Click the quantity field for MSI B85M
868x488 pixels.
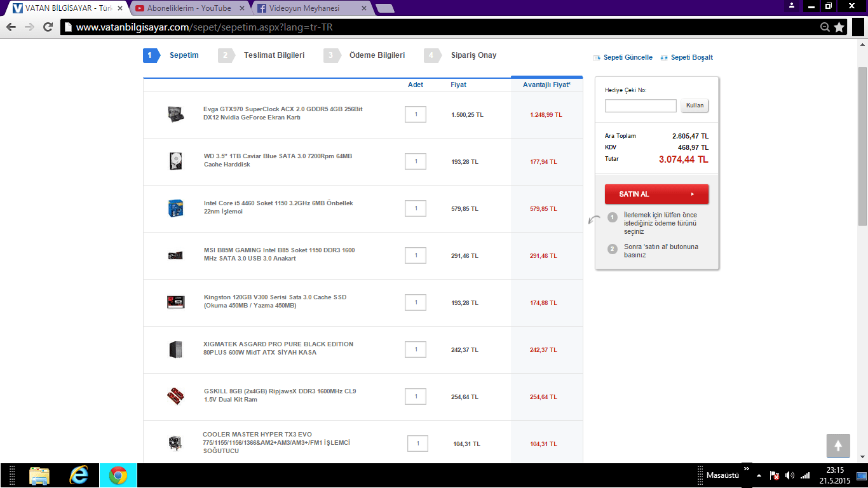[x=416, y=255]
